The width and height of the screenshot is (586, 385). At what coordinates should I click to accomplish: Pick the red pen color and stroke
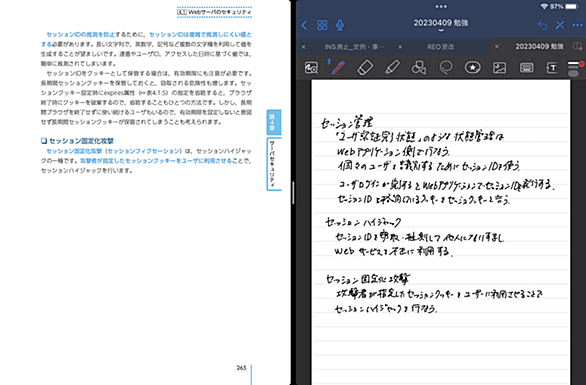(x=574, y=68)
